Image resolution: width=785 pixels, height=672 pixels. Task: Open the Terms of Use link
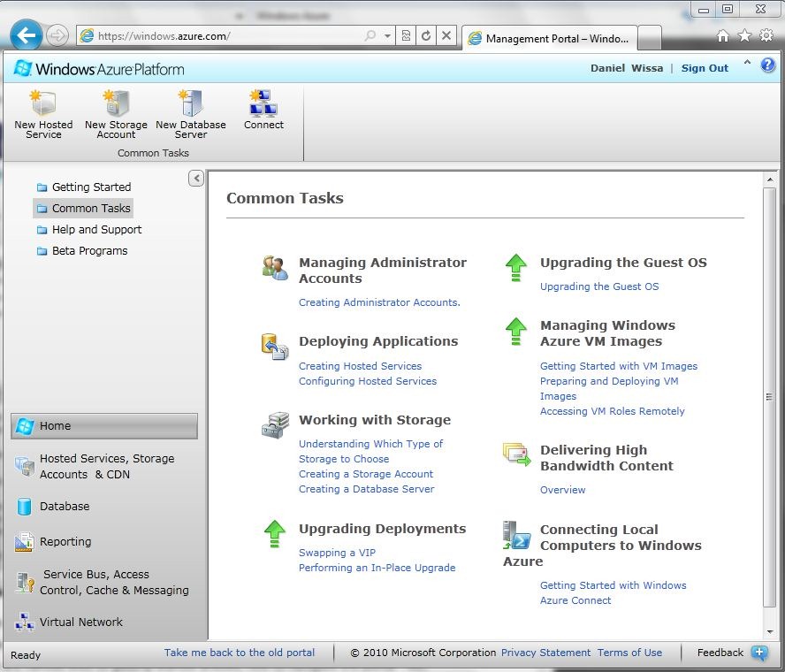[x=629, y=653]
